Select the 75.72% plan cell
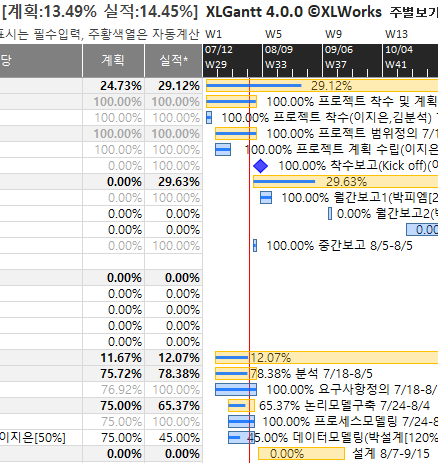This screenshot has height=463, width=438. click(x=113, y=374)
